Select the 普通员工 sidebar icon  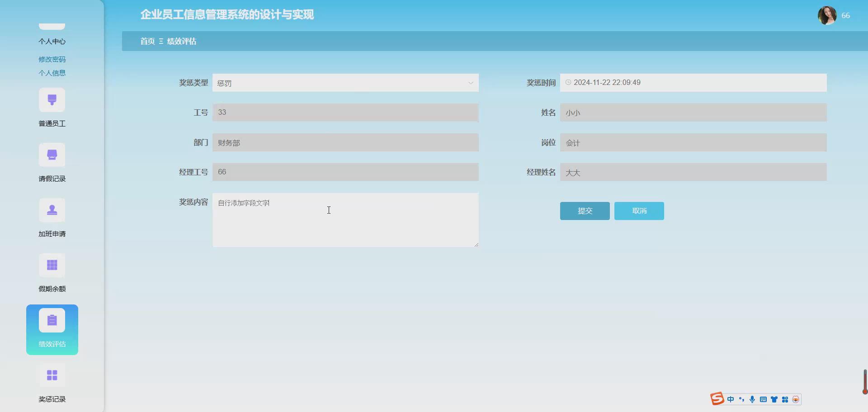tap(52, 100)
